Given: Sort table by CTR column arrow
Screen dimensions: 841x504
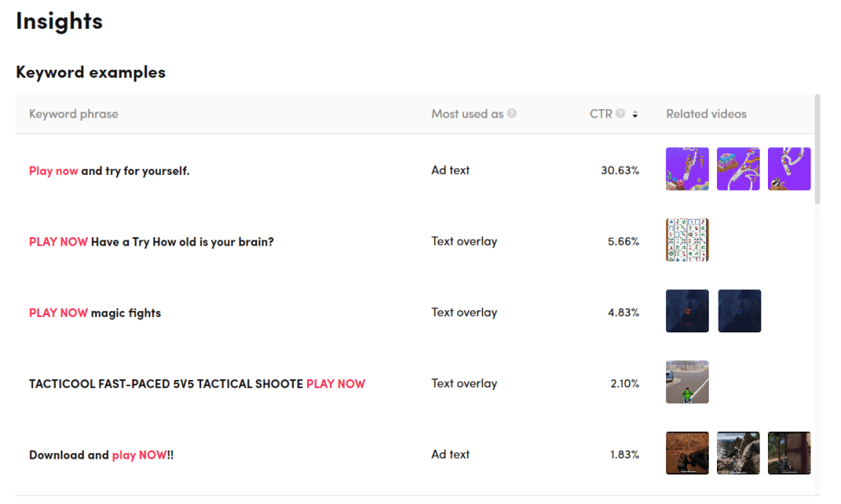Looking at the screenshot, I should [x=635, y=115].
